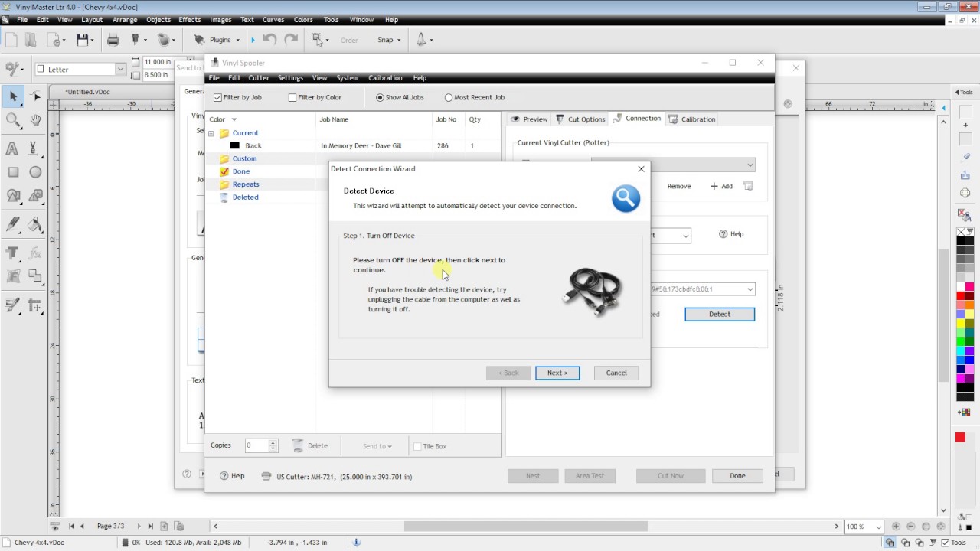The height and width of the screenshot is (551, 980).
Task: Open the Curves menu in VinylMaster
Action: (273, 20)
